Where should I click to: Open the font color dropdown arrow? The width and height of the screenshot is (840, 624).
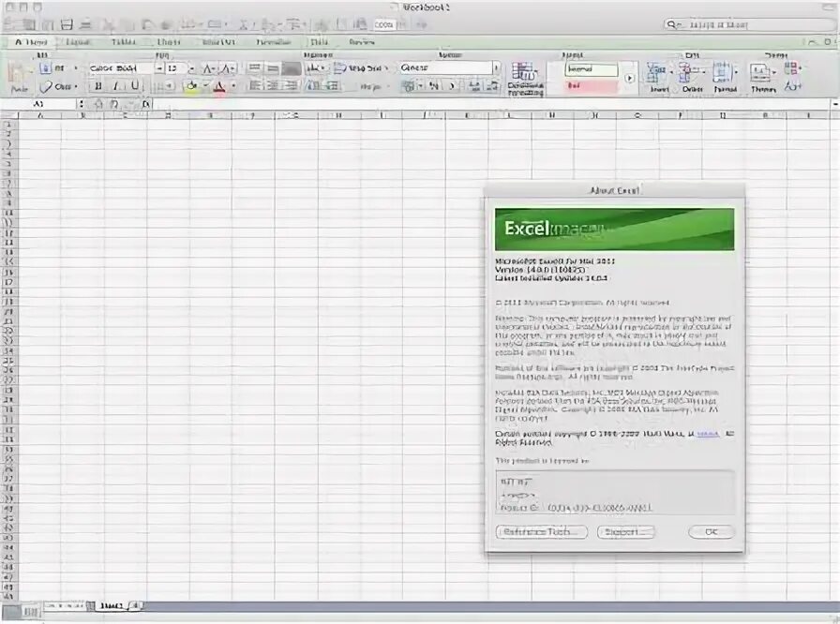(x=233, y=85)
